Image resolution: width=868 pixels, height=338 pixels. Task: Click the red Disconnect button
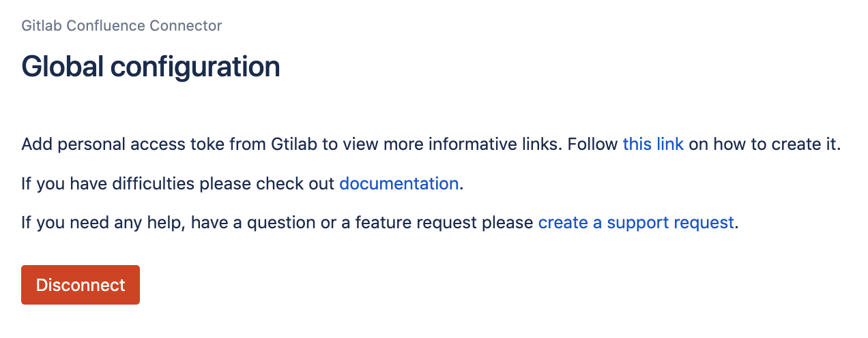(81, 285)
